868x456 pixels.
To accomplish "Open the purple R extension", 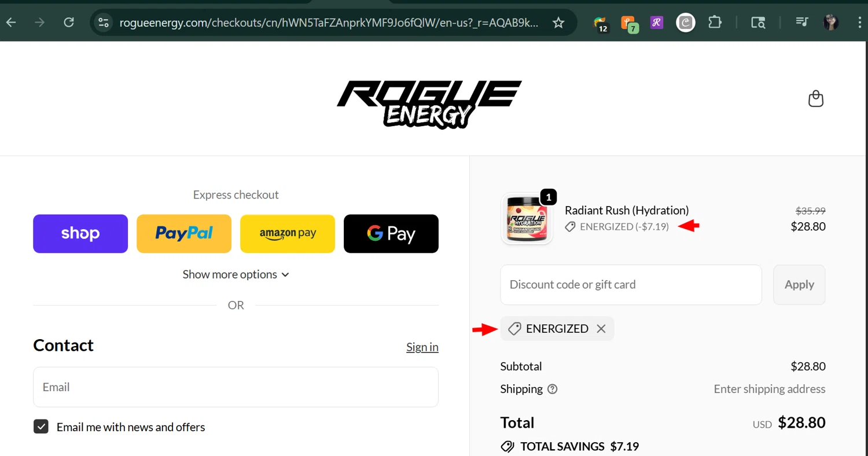I will point(656,23).
